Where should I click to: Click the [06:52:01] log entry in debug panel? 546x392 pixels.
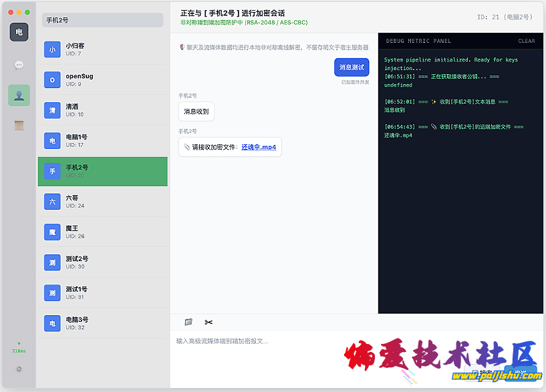click(x=446, y=102)
